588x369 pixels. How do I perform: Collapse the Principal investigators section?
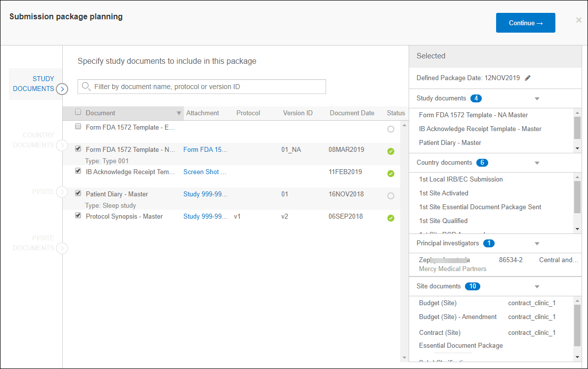coord(537,243)
